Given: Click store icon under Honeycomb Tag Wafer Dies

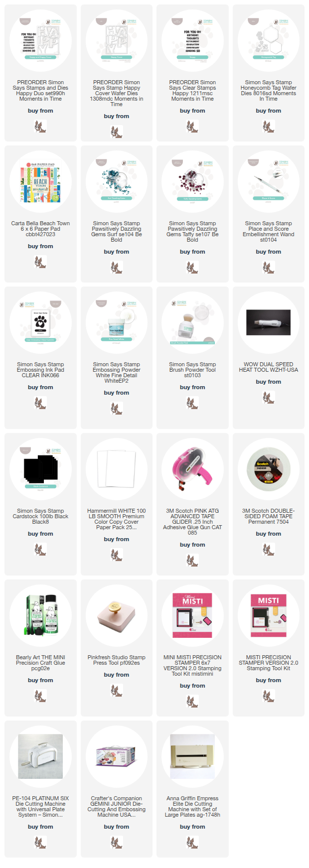Looking at the screenshot, I should (x=269, y=127).
